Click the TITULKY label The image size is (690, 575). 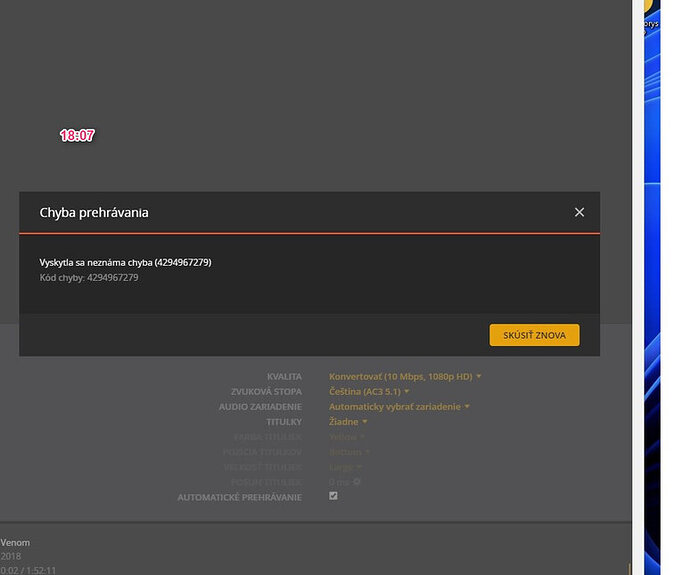[284, 422]
